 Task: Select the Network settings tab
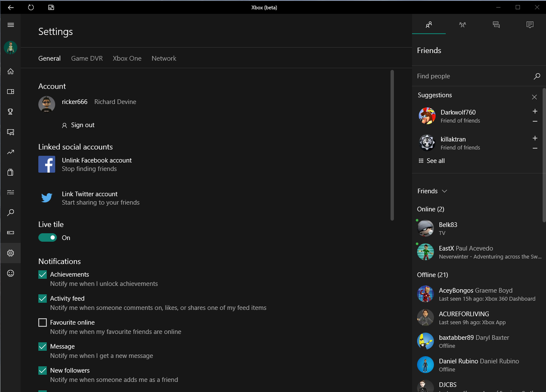pos(164,58)
